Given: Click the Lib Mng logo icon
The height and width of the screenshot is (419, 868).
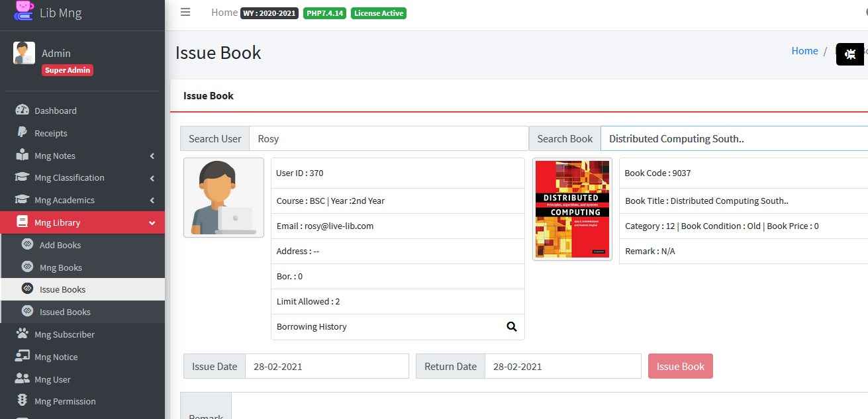Looking at the screenshot, I should [x=23, y=12].
